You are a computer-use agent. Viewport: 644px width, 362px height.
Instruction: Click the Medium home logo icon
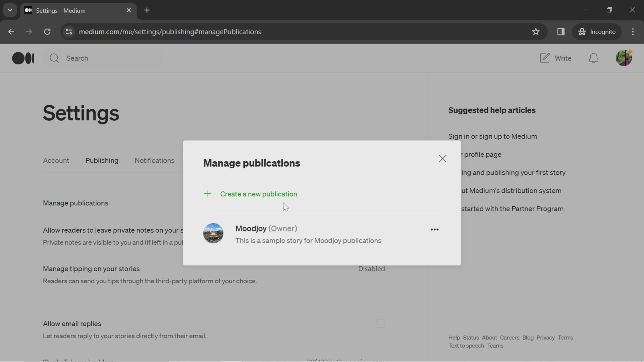click(x=23, y=58)
